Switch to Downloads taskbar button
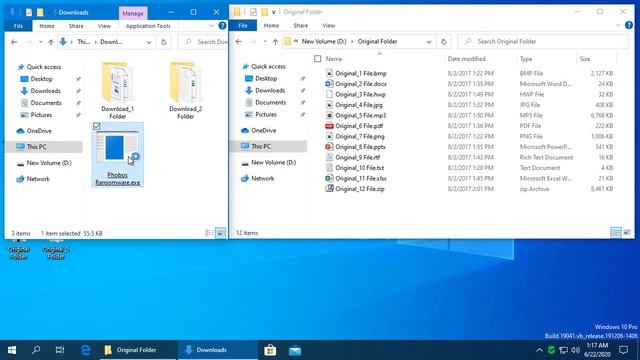640x360 pixels. [218, 350]
